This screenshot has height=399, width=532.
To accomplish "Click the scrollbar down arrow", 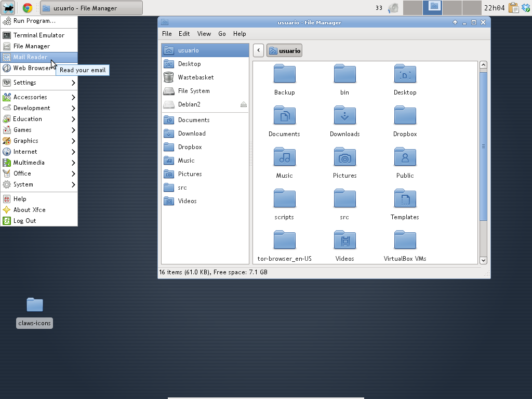I will tap(483, 260).
